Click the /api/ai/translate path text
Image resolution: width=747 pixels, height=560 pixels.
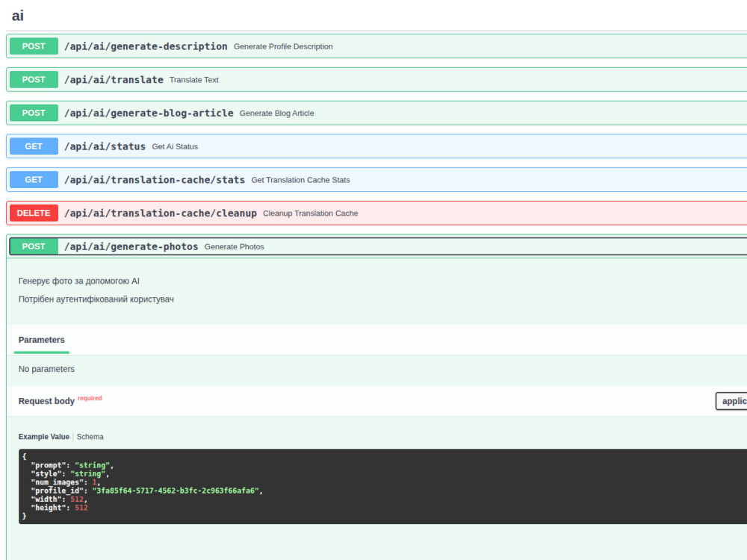114,80
